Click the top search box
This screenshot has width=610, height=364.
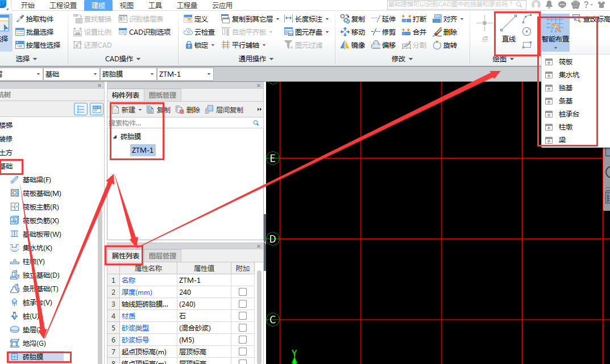(457, 5)
